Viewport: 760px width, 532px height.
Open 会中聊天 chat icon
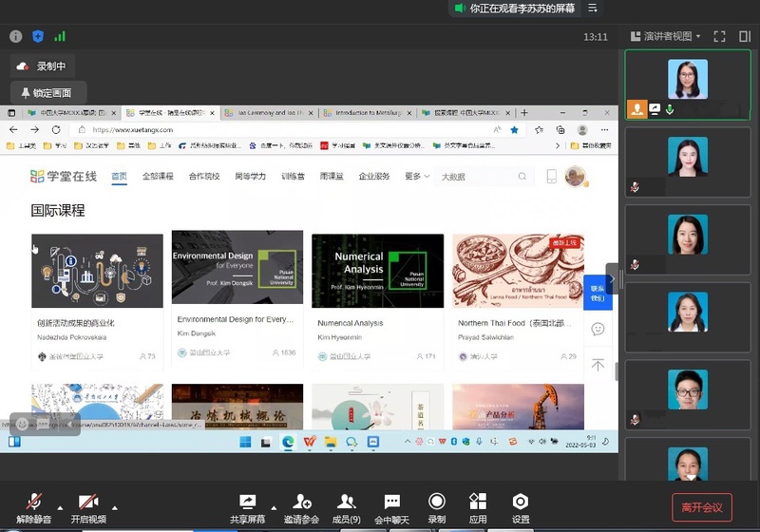(x=391, y=502)
